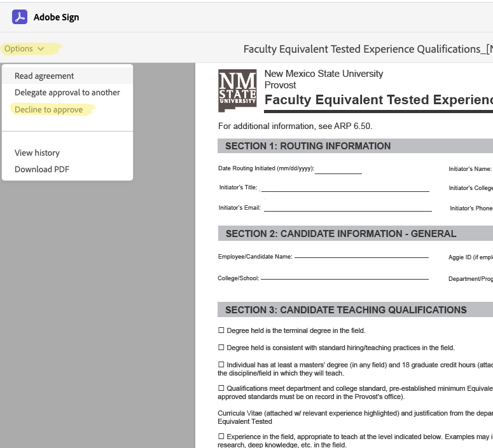Click 'For additional information, see ARP 6.50' text
This screenshot has width=493, height=448.
(295, 126)
